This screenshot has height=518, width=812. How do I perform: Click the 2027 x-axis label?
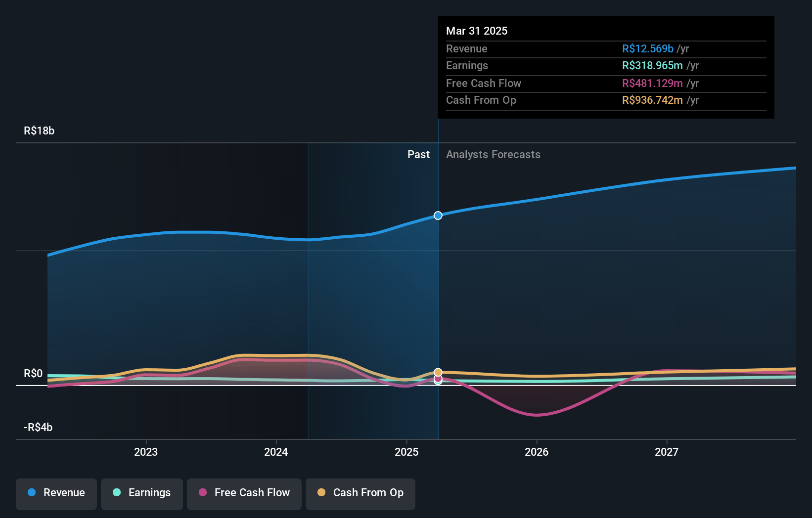point(667,452)
